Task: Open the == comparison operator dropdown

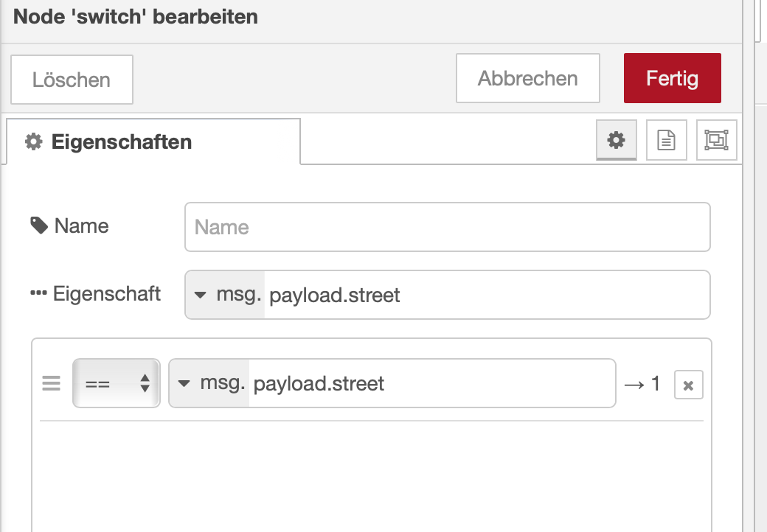Action: (116, 384)
